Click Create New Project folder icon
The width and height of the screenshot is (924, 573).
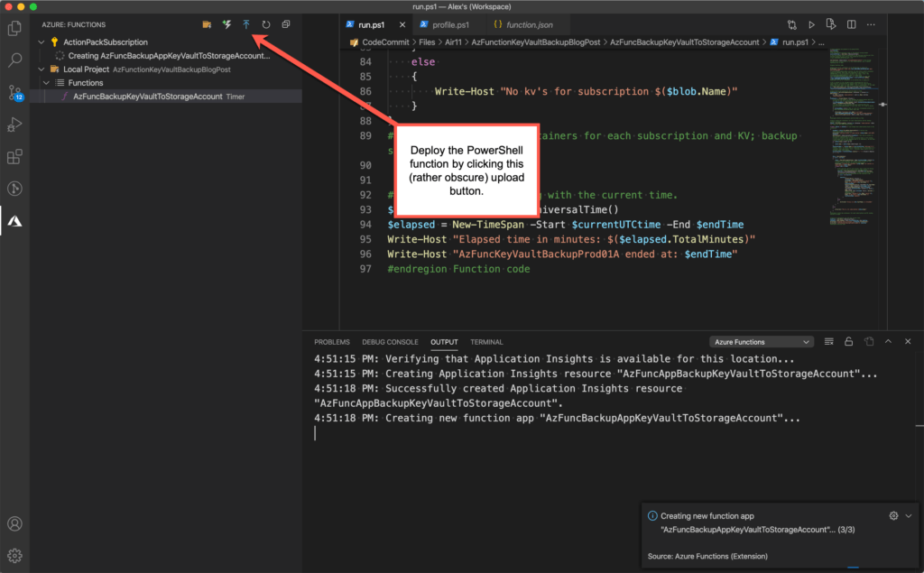click(207, 24)
